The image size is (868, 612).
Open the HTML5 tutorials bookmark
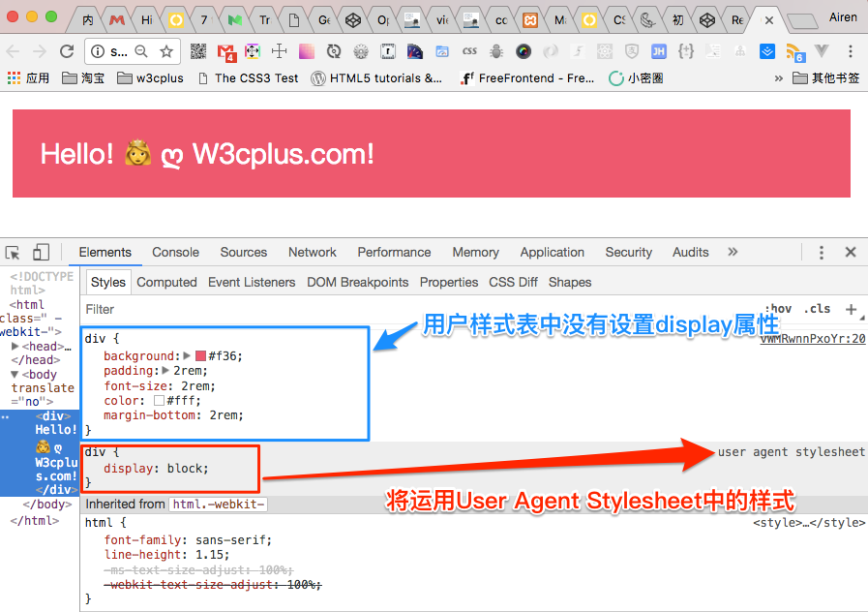tap(376, 78)
